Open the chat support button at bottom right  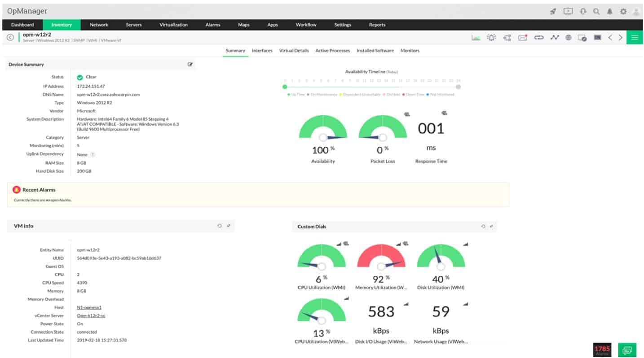click(x=627, y=350)
